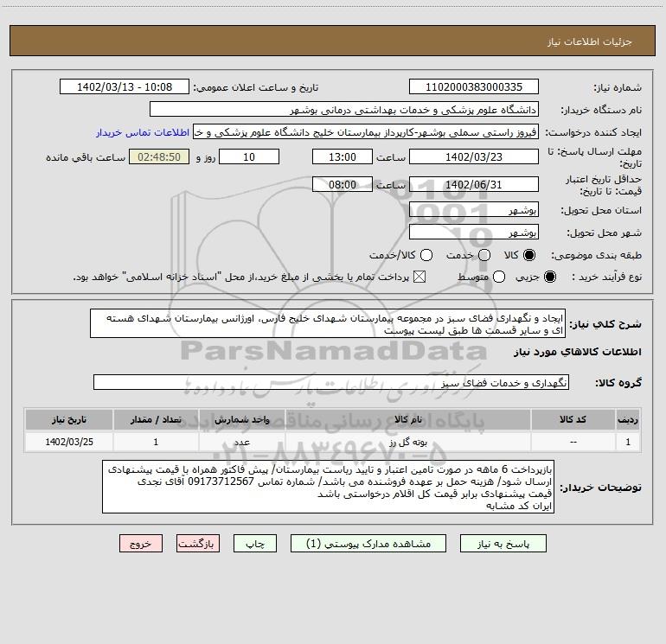Open the اطلاعات تماس خریدار link
This screenshot has height=644, width=666.
(143, 132)
